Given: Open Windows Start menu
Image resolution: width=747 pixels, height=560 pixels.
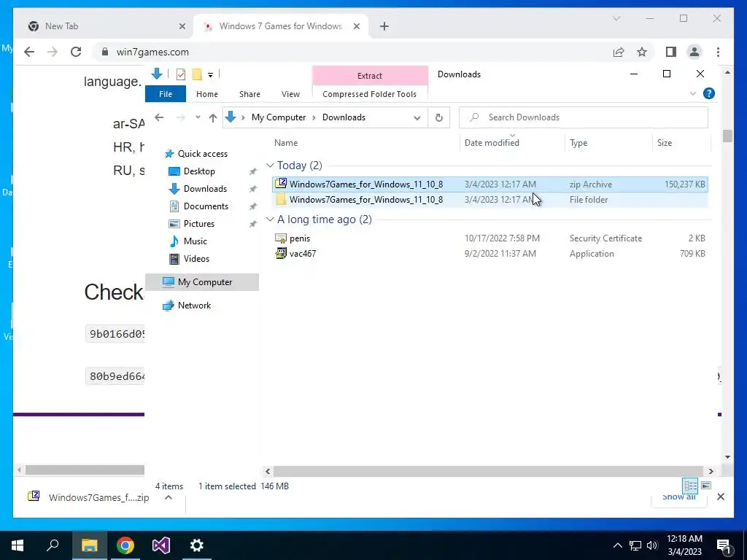Looking at the screenshot, I should pos(18,545).
